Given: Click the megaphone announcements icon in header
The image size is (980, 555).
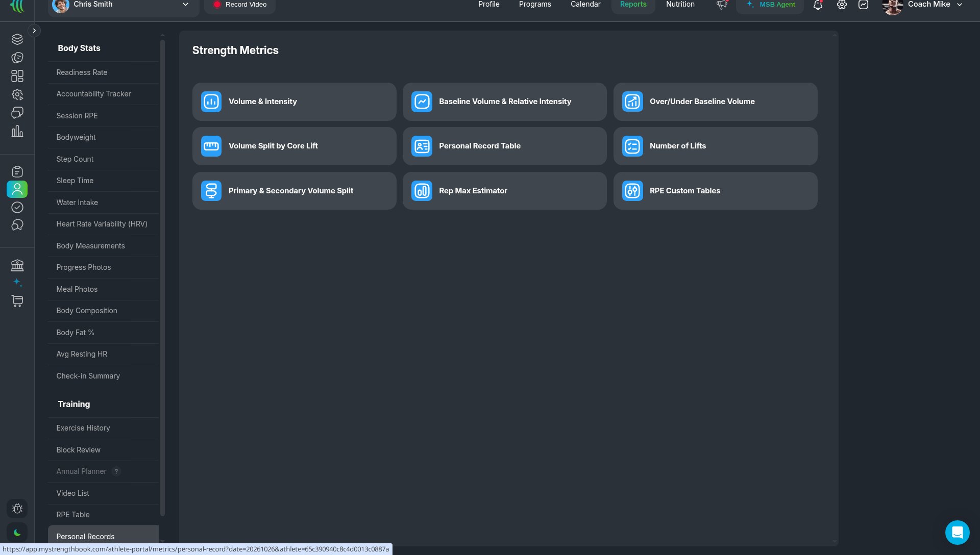Looking at the screenshot, I should pyautogui.click(x=722, y=5).
